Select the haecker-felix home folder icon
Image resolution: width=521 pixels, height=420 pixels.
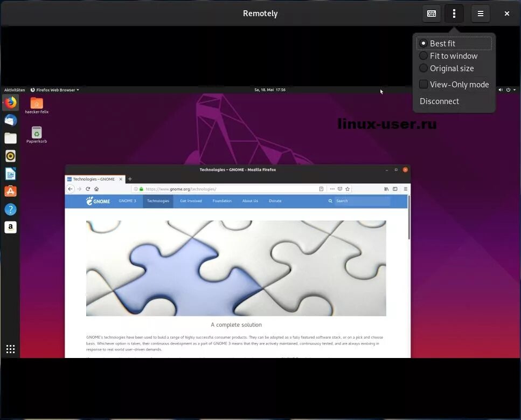tap(37, 105)
